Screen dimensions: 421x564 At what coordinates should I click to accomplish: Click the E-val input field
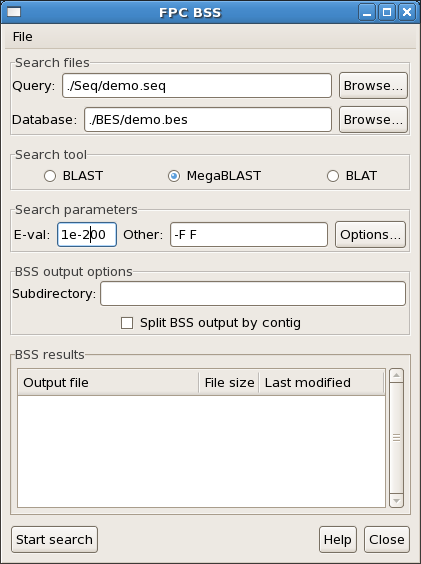point(87,235)
